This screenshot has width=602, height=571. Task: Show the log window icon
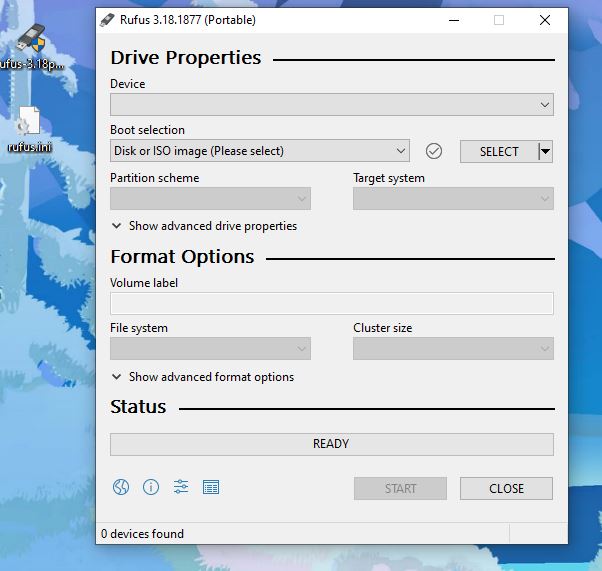pos(211,487)
